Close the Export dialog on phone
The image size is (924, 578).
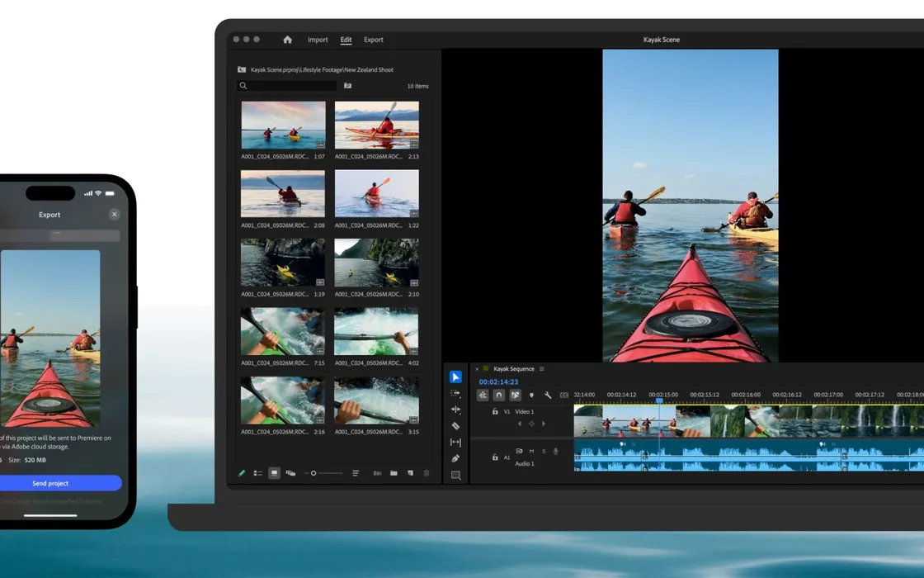click(x=115, y=215)
